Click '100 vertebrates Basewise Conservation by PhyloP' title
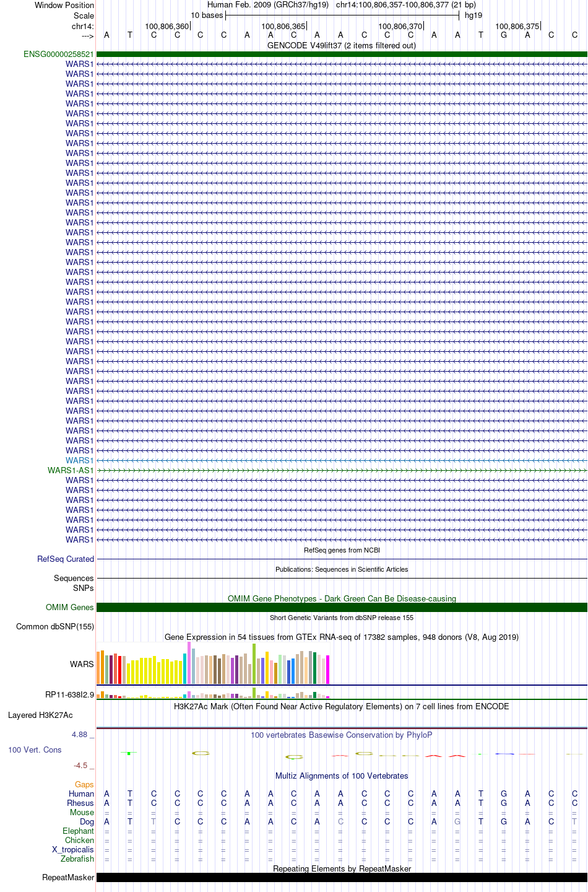Screen dimensions: 588x892 [x=342, y=735]
